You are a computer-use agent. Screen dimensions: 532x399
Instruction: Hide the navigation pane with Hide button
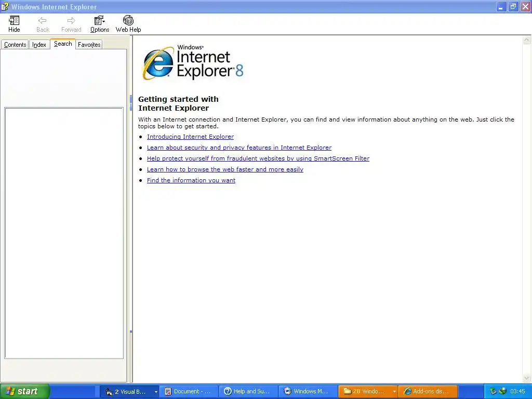click(x=14, y=24)
